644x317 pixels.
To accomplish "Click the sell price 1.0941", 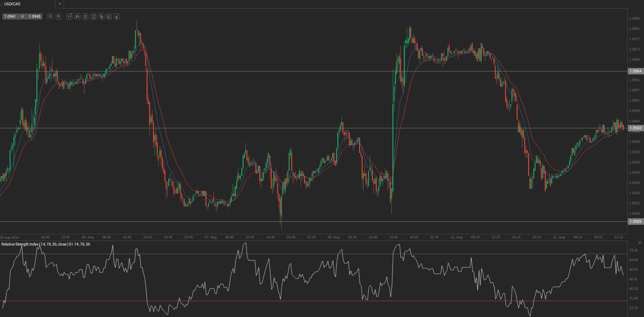I will pyautogui.click(x=10, y=17).
